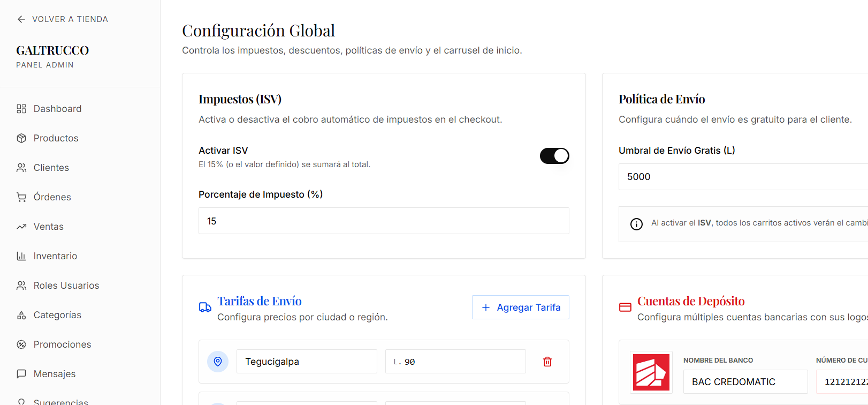The image size is (868, 405).
Task: Click the Tegucigalpa city name field
Action: [306, 362]
